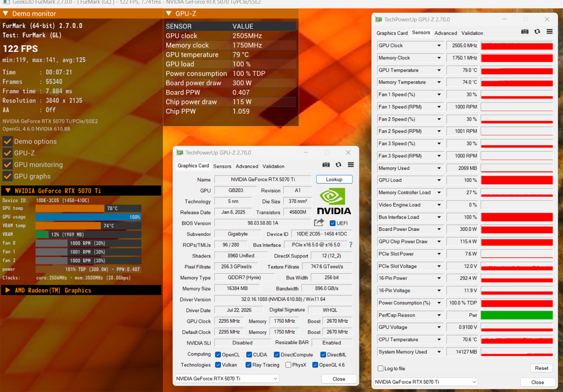The image size is (563, 392).
Task: Switch to Validation tab in Sensors window
Action: (x=472, y=33)
